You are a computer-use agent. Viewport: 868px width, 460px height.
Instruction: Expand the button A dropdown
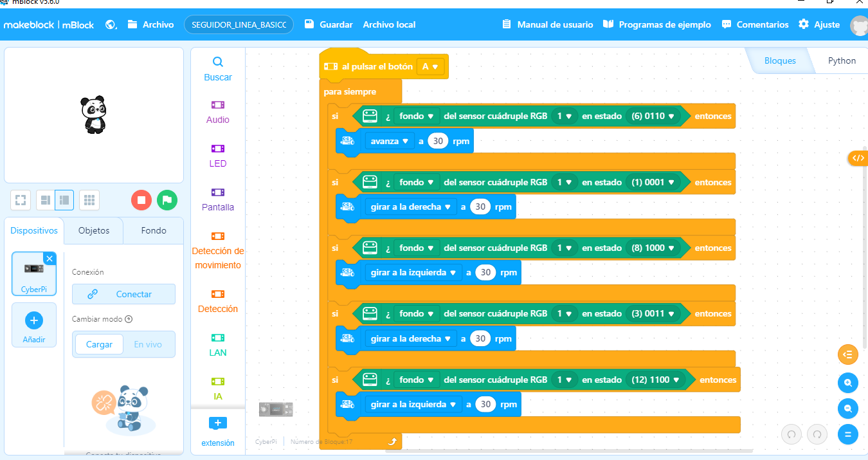pos(431,66)
